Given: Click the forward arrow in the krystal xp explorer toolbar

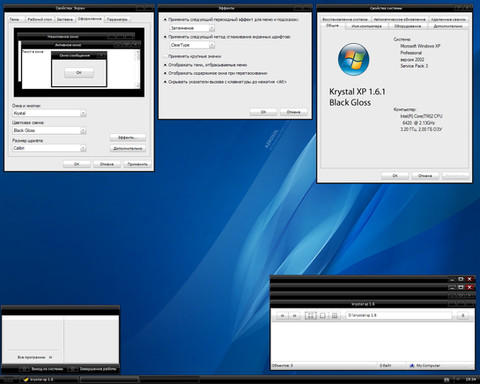Looking at the screenshot, I should pos(295,315).
